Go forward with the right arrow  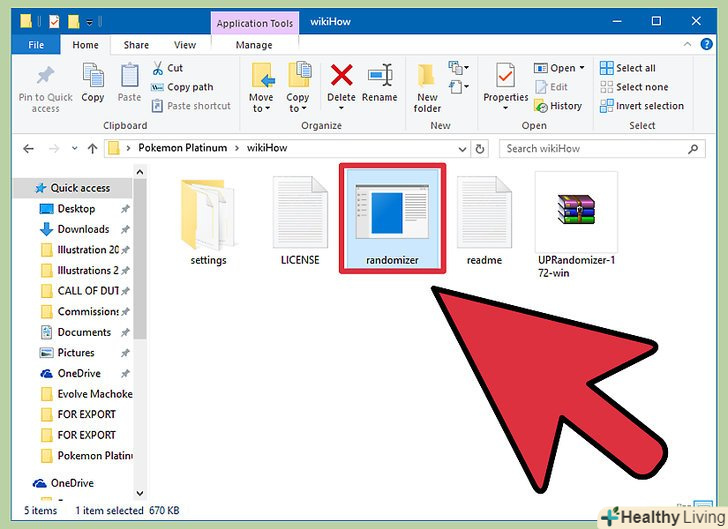54,149
